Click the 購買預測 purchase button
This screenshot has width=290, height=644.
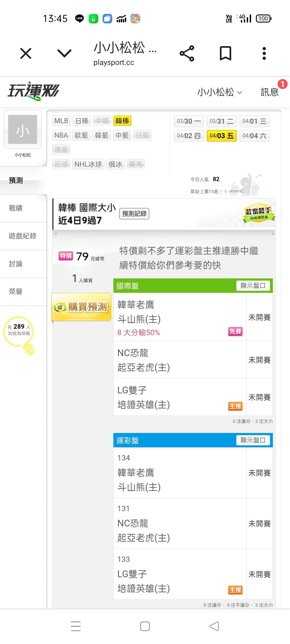81,307
